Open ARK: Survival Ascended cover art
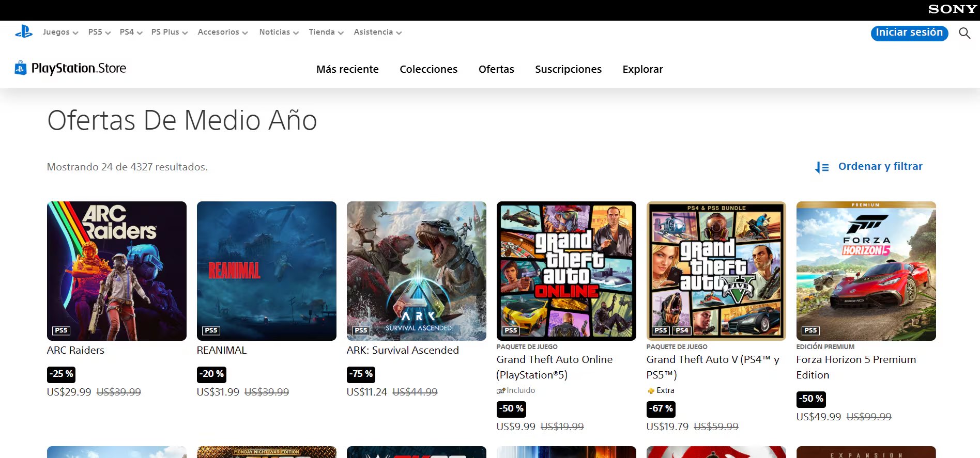 [x=417, y=271]
